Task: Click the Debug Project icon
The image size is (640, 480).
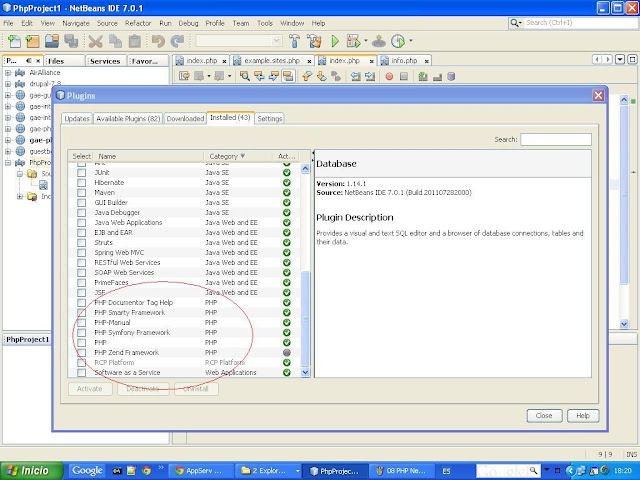Action: click(x=353, y=41)
